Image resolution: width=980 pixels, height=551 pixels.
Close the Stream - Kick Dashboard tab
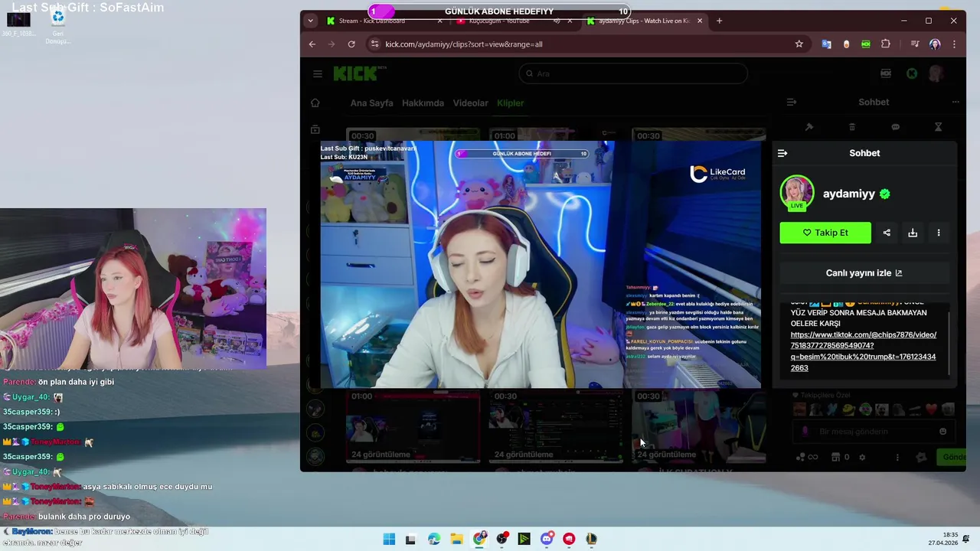pyautogui.click(x=439, y=21)
